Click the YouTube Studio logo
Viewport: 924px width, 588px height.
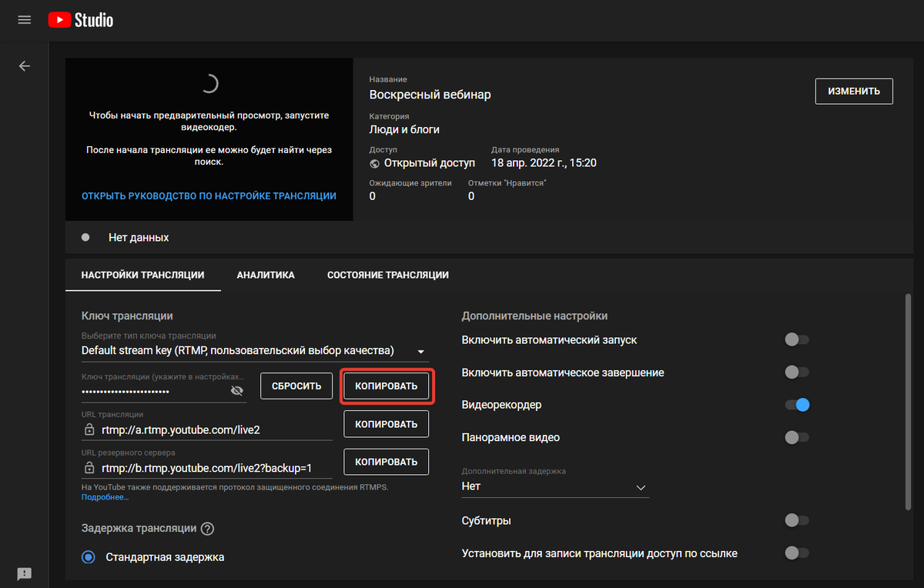click(80, 20)
